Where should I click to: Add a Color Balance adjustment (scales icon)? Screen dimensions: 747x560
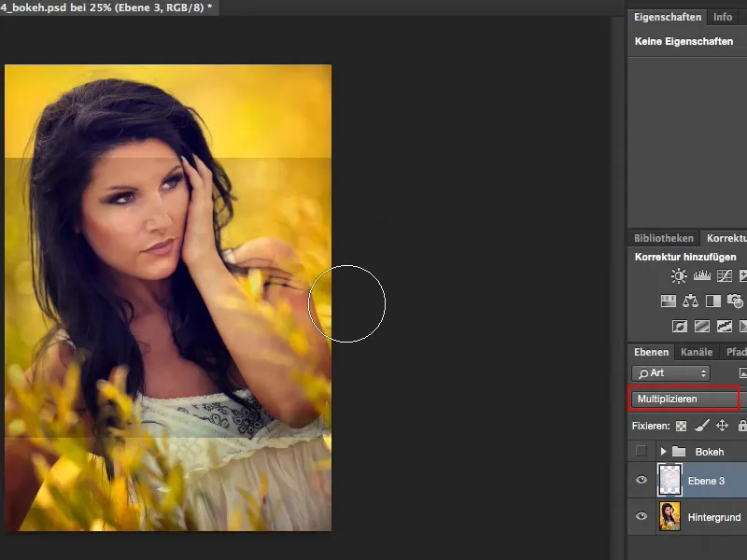[x=690, y=301]
